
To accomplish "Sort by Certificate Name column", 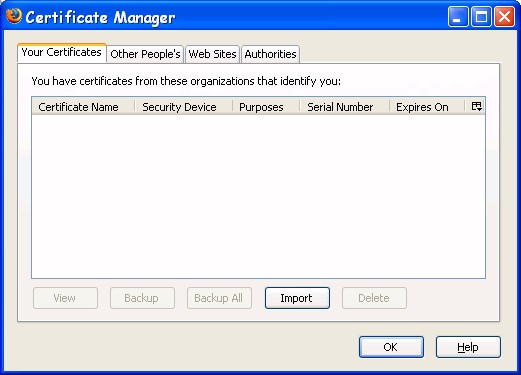I will point(83,107).
